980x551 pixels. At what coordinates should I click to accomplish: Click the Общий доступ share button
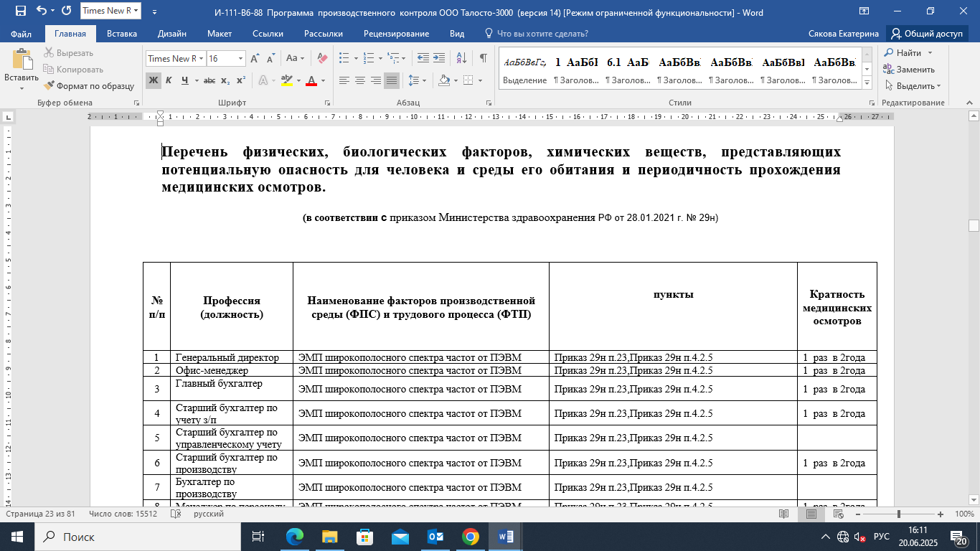927,34
